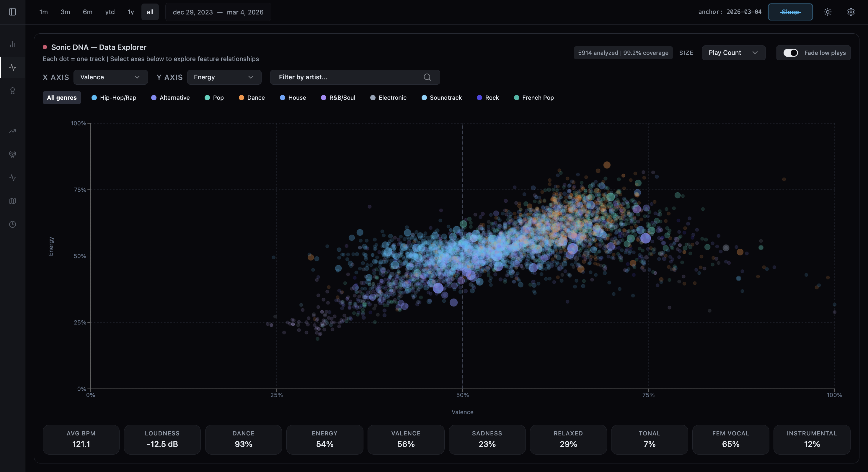
Task: Open the X Axis Valence dropdown
Action: [110, 77]
